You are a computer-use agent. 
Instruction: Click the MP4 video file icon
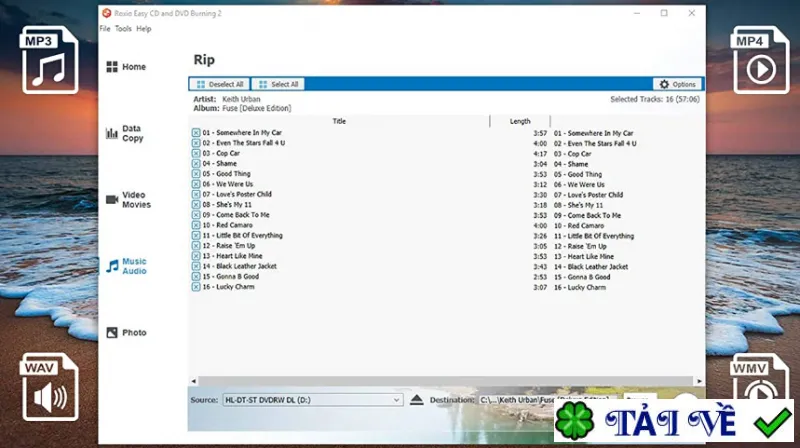click(760, 60)
